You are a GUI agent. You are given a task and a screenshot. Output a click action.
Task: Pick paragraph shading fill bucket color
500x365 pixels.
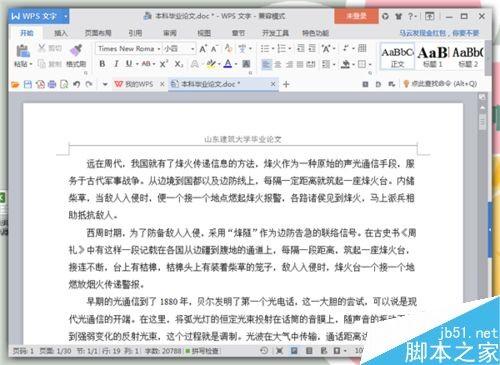[x=345, y=64]
